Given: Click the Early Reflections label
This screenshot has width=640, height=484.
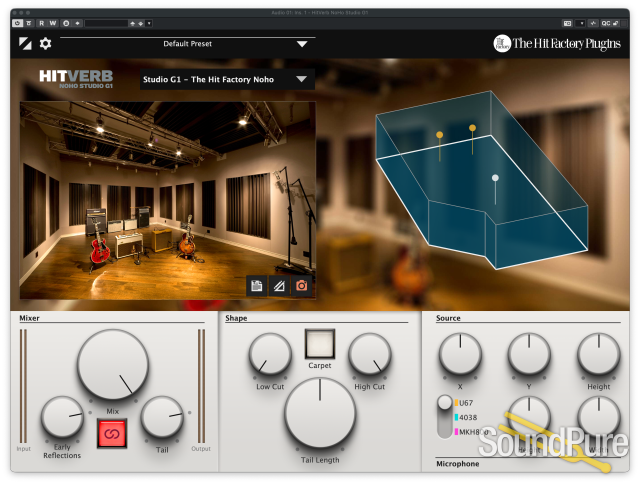Looking at the screenshot, I should click(x=62, y=451).
